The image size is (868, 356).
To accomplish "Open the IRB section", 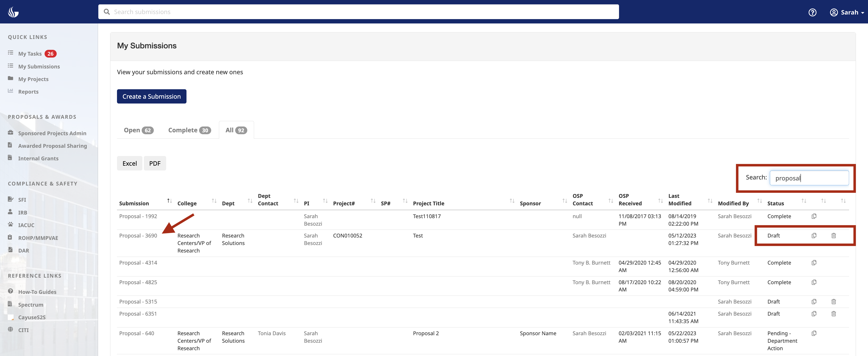I will point(23,212).
